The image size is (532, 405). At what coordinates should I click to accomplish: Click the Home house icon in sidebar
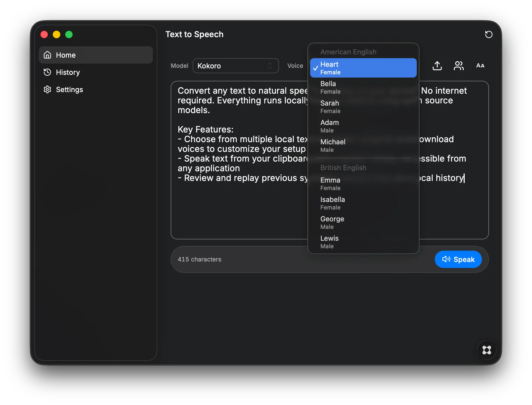[x=47, y=55]
